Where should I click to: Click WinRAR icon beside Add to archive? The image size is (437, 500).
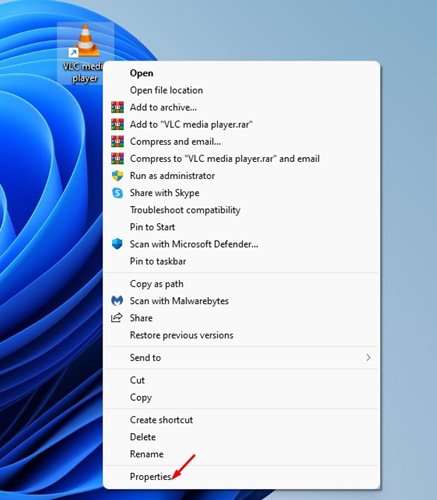(x=117, y=107)
